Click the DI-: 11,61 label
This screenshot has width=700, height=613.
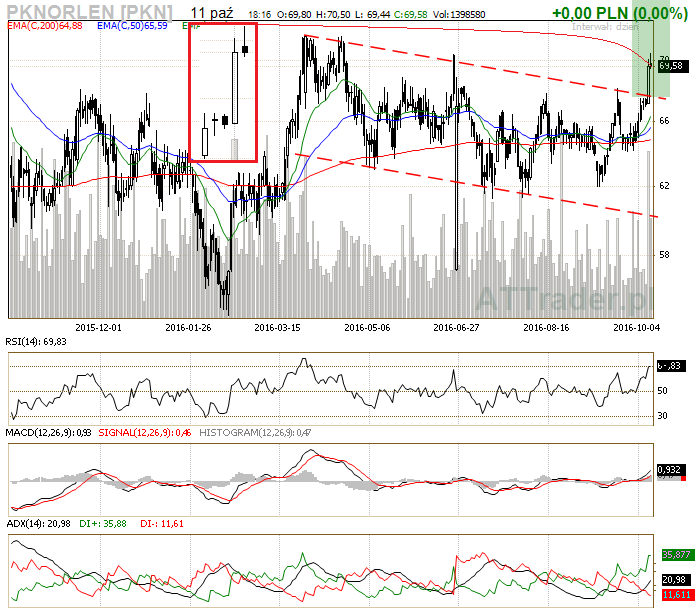162,524
